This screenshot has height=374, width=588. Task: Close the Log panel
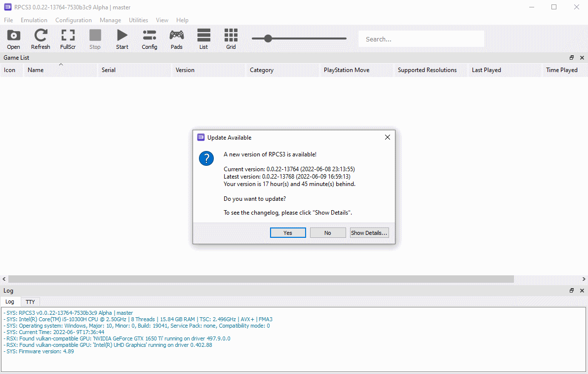(582, 291)
